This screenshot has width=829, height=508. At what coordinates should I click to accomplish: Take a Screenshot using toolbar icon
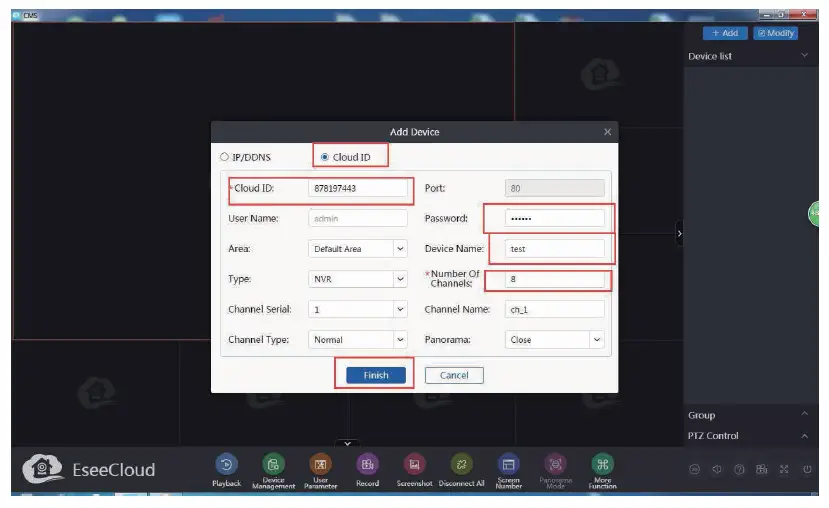coord(414,465)
